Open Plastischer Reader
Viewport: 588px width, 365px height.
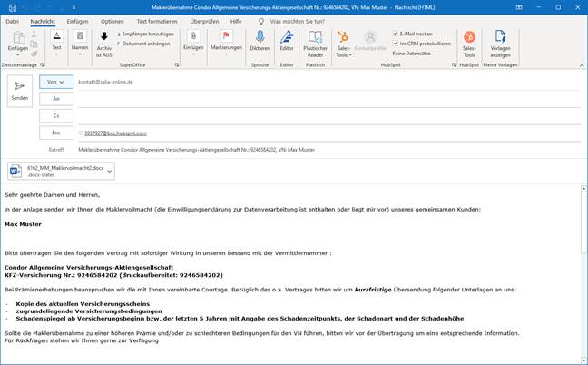click(315, 44)
